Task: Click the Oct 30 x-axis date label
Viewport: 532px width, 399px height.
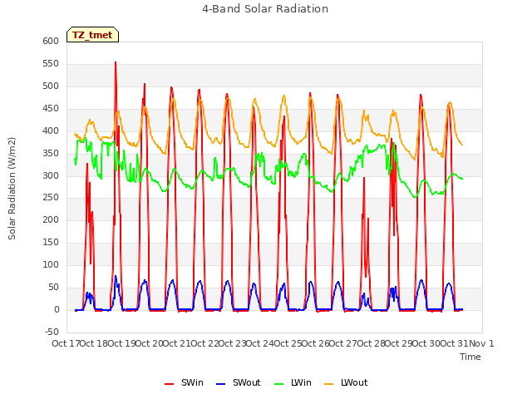Action: (426, 343)
